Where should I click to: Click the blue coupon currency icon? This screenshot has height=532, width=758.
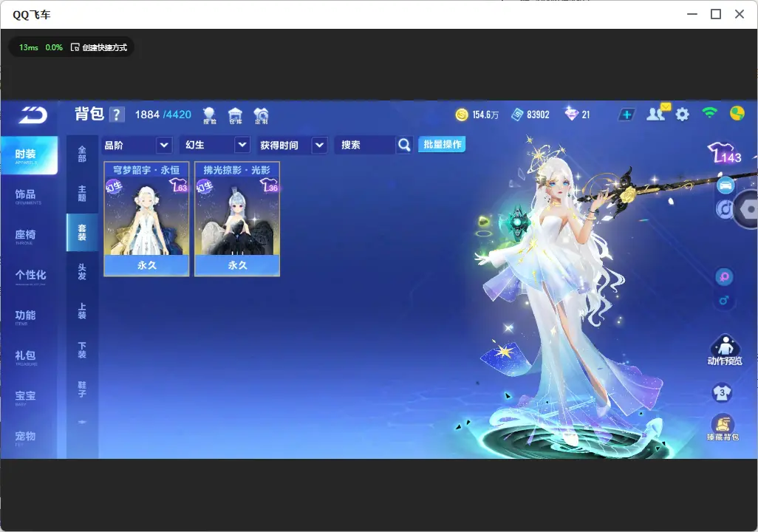point(517,115)
